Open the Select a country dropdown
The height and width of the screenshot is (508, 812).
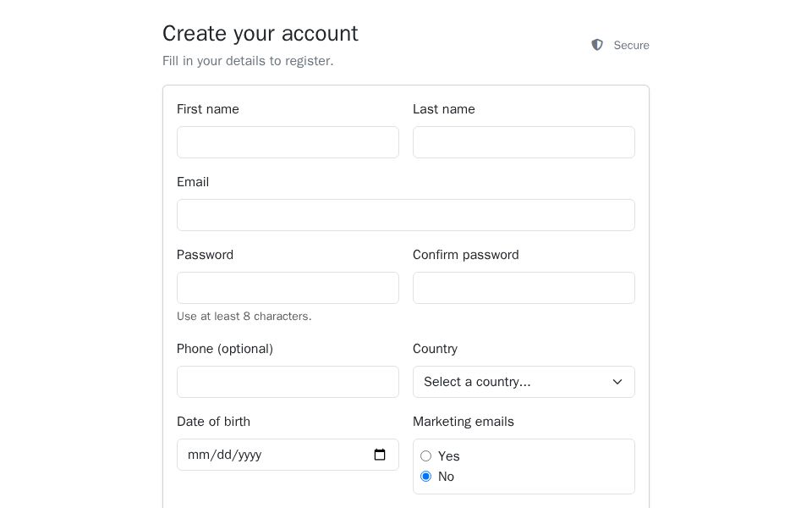524,382
